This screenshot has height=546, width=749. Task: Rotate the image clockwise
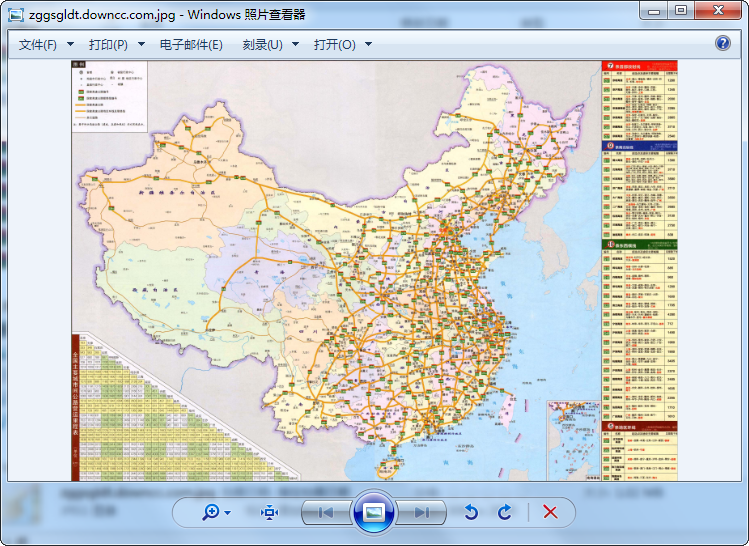[x=505, y=512]
